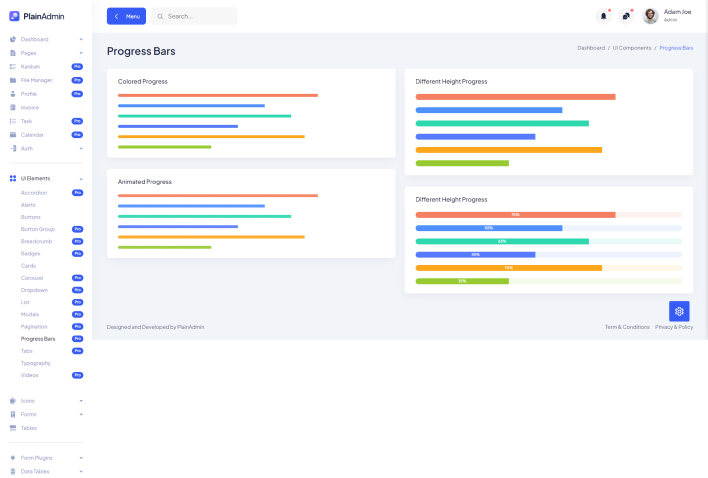Click the blue settings gear button
Image resolution: width=708 pixels, height=478 pixels.
tap(679, 311)
